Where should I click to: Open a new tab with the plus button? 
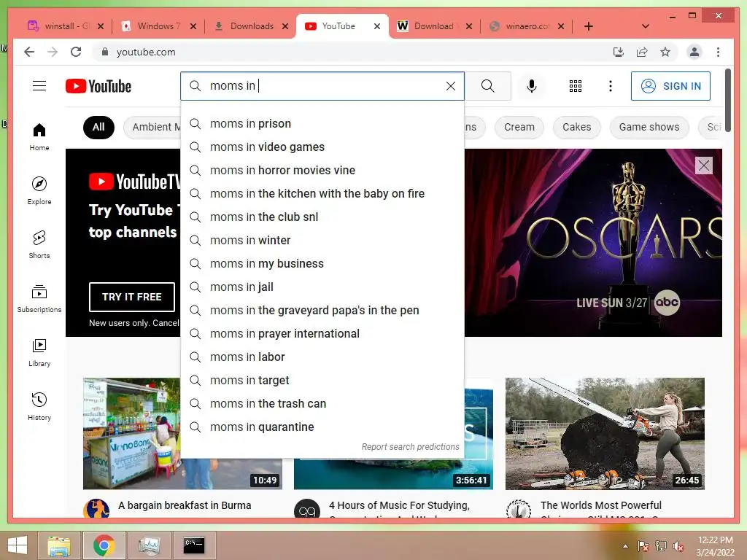[589, 26]
